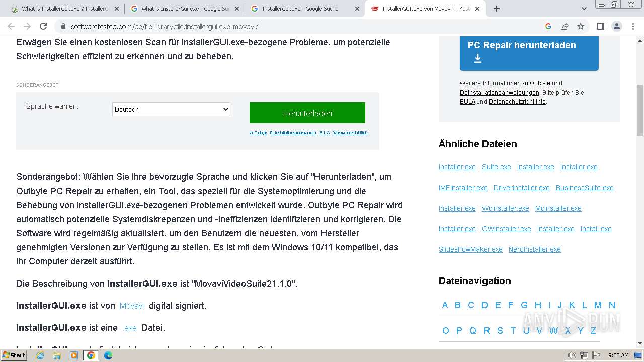Open the BusinessSuite.exe link
The image size is (644, 362).
tap(585, 188)
